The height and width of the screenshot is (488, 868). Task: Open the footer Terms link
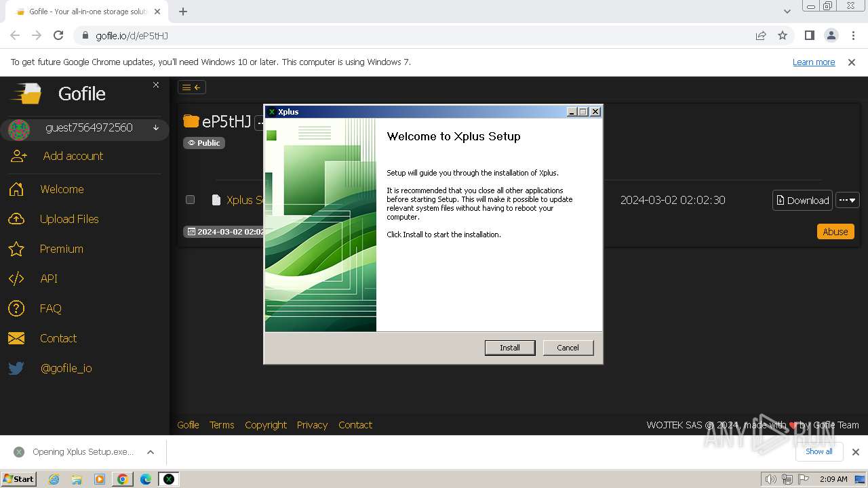[x=222, y=425]
